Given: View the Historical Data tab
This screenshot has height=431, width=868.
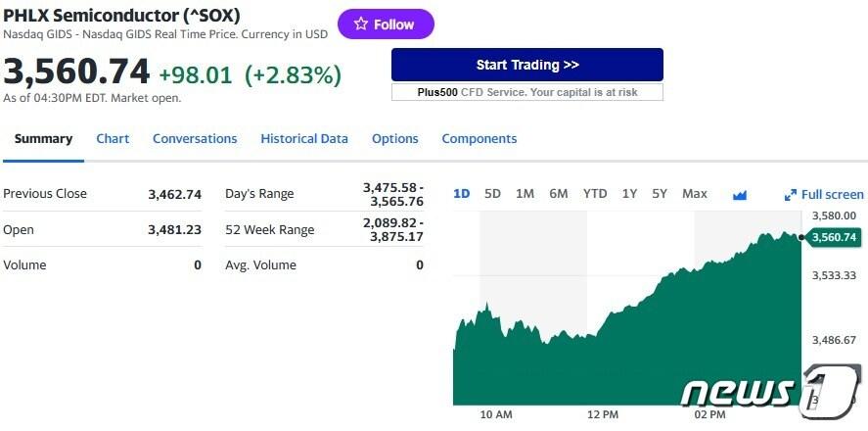Looking at the screenshot, I should point(304,139).
